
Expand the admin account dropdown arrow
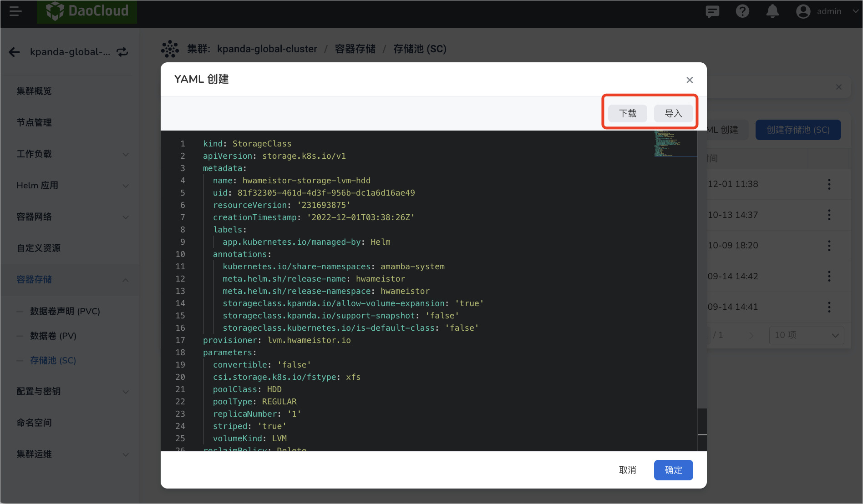click(x=855, y=11)
